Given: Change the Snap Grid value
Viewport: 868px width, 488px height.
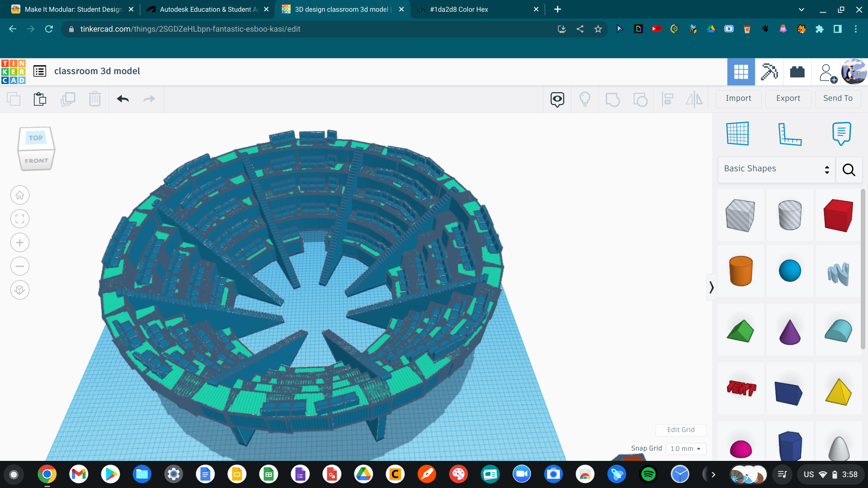Looking at the screenshot, I should 685,449.
